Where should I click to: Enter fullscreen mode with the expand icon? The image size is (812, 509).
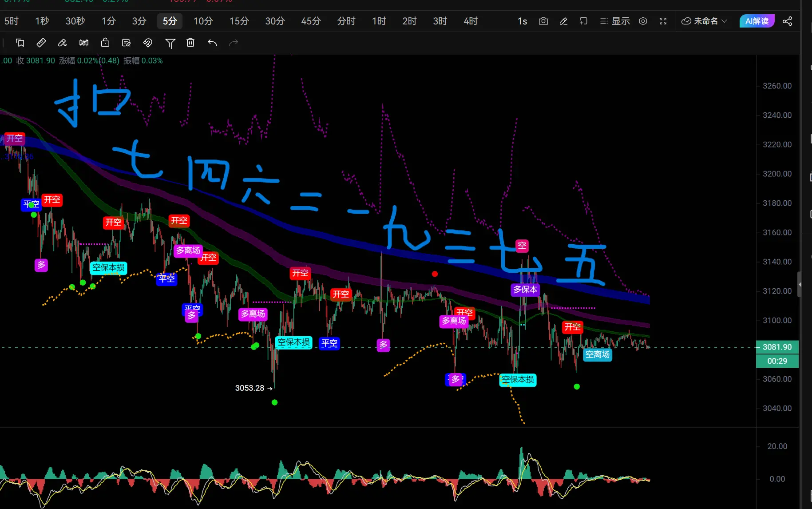(x=663, y=21)
